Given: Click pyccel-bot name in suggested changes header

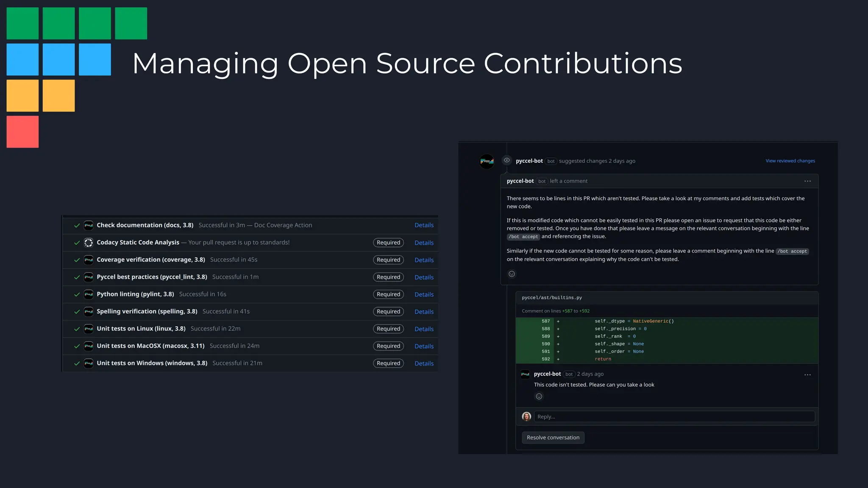Looking at the screenshot, I should (529, 161).
